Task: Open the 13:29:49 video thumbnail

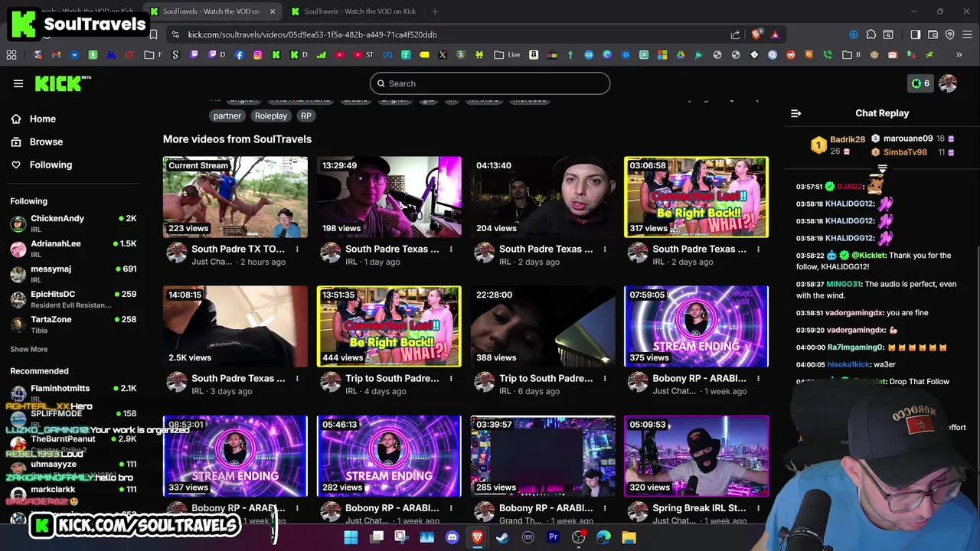Action: pos(389,197)
